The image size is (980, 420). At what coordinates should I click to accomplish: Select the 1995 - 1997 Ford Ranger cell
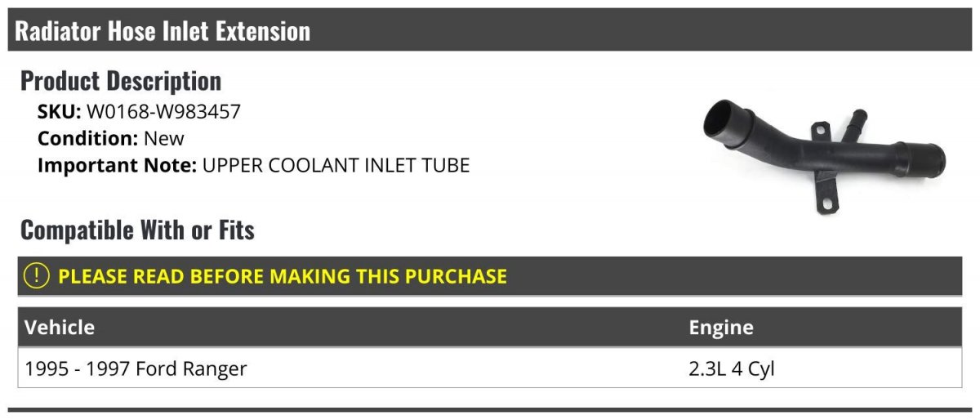tap(136, 369)
